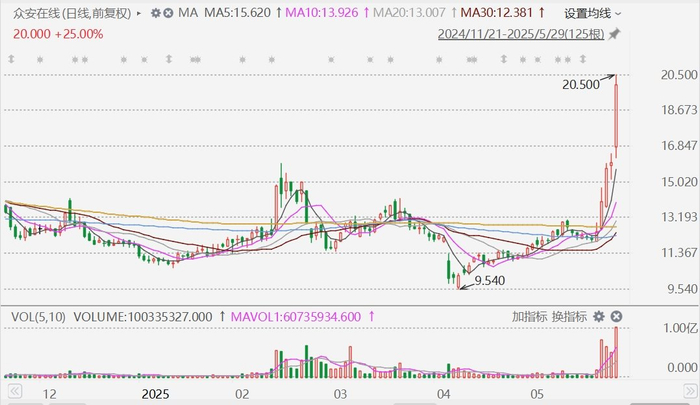Open the date range 2024/11/21-2025/5/29 link
Viewport: 700px width, 405px height.
point(521,34)
